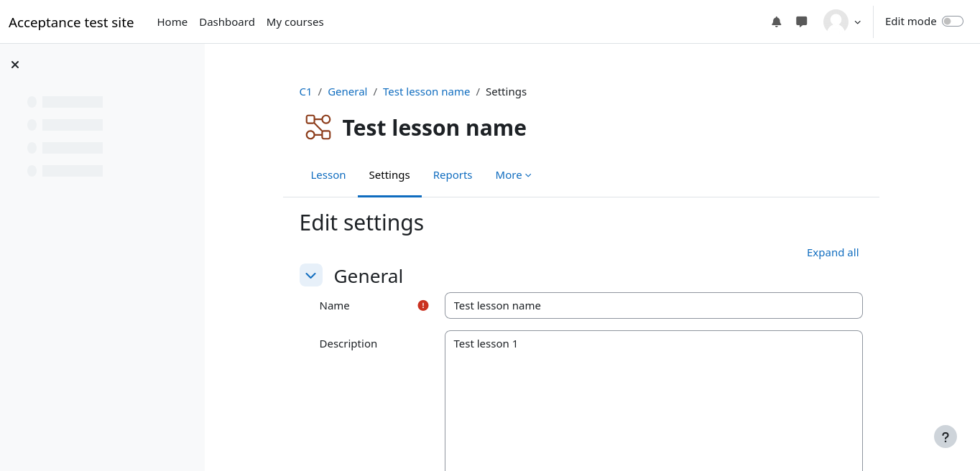Go to C1 course breadcrumb
This screenshot has width=980, height=471.
coord(305,92)
